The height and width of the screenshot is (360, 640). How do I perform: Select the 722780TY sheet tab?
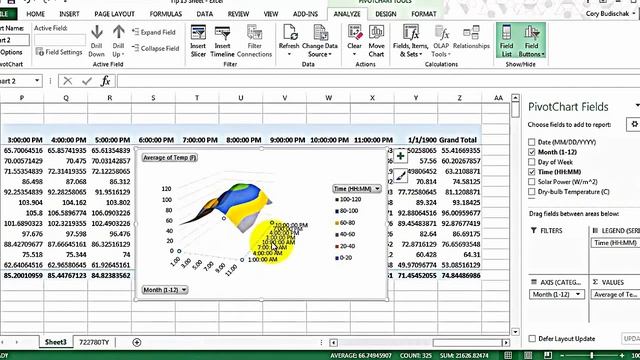tap(94, 342)
